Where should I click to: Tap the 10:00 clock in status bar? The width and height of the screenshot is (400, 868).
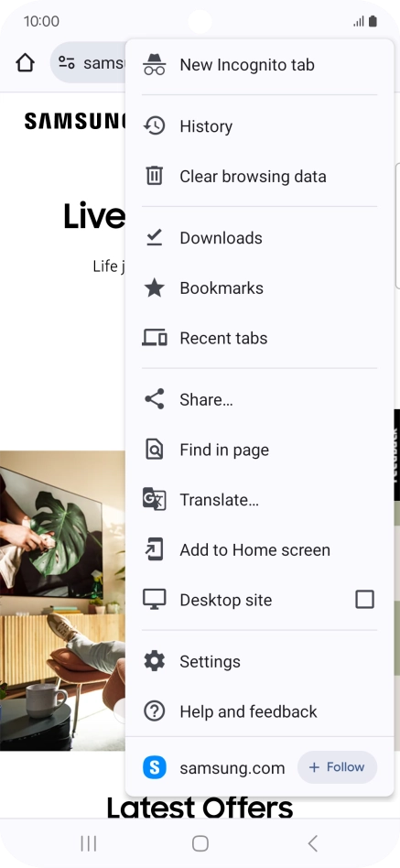click(x=41, y=22)
